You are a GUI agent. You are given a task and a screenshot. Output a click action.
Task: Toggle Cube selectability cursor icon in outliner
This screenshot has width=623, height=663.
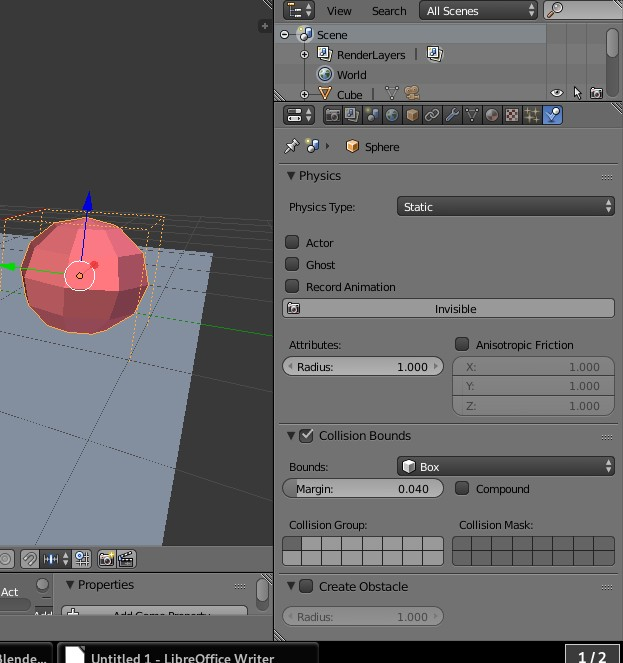pos(577,93)
